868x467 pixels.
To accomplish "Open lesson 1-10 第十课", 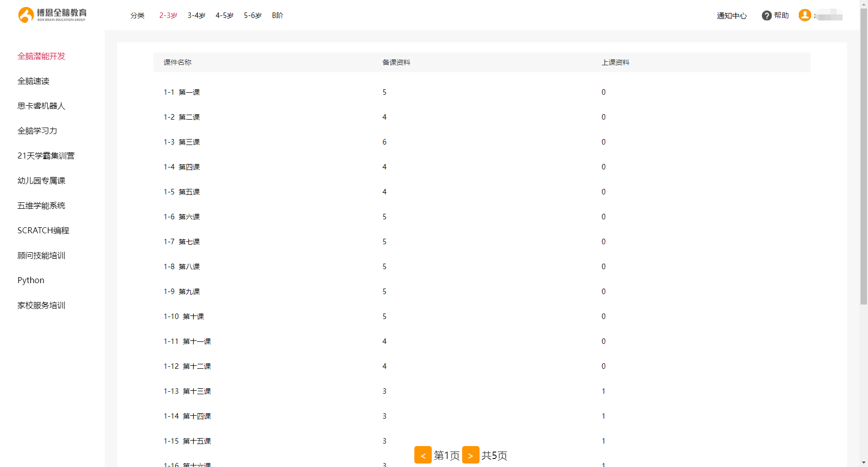I will pyautogui.click(x=184, y=316).
